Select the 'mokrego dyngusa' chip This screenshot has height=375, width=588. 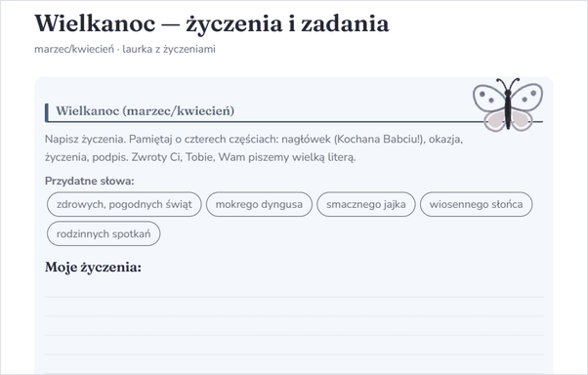click(x=259, y=204)
